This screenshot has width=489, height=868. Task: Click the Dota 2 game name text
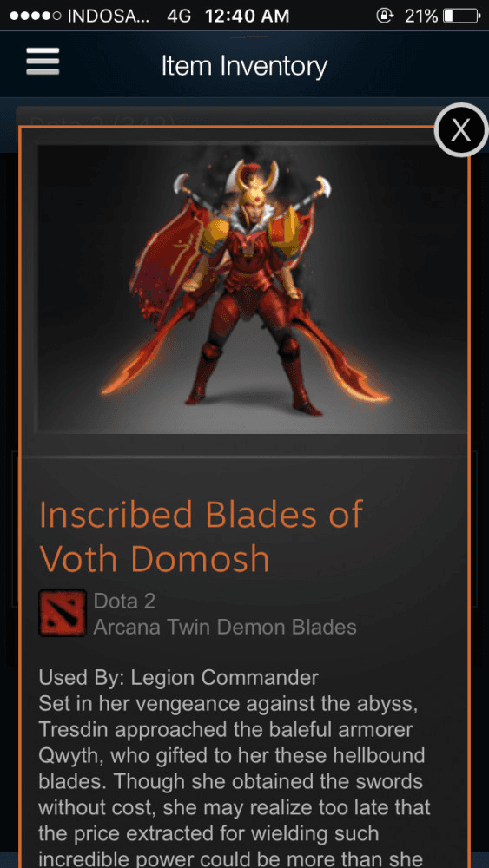[x=124, y=602]
